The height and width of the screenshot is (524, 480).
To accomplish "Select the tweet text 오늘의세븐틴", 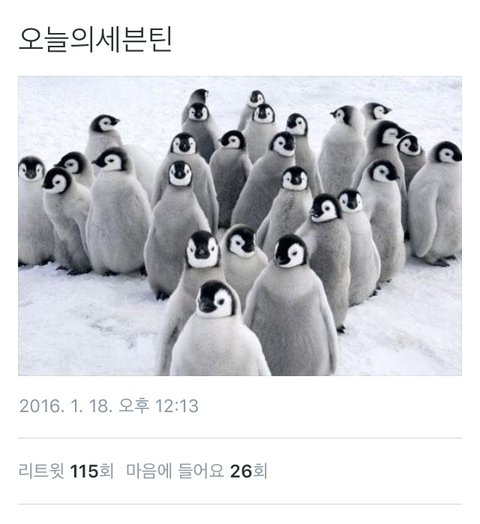I will pyautogui.click(x=95, y=39).
